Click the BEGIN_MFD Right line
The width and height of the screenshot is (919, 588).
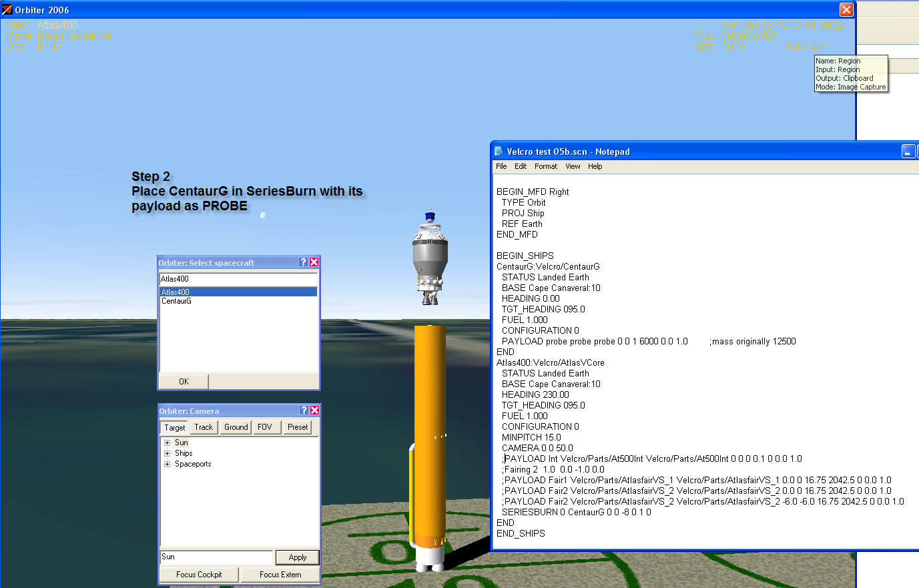point(533,192)
